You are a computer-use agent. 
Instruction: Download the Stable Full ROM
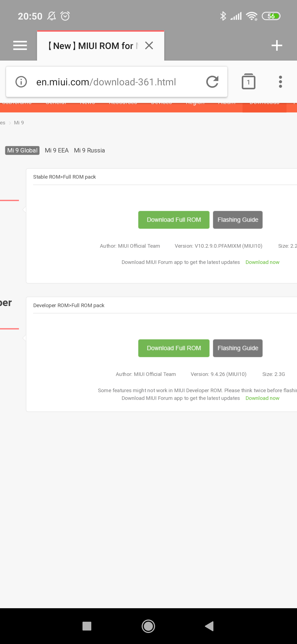pos(174,220)
